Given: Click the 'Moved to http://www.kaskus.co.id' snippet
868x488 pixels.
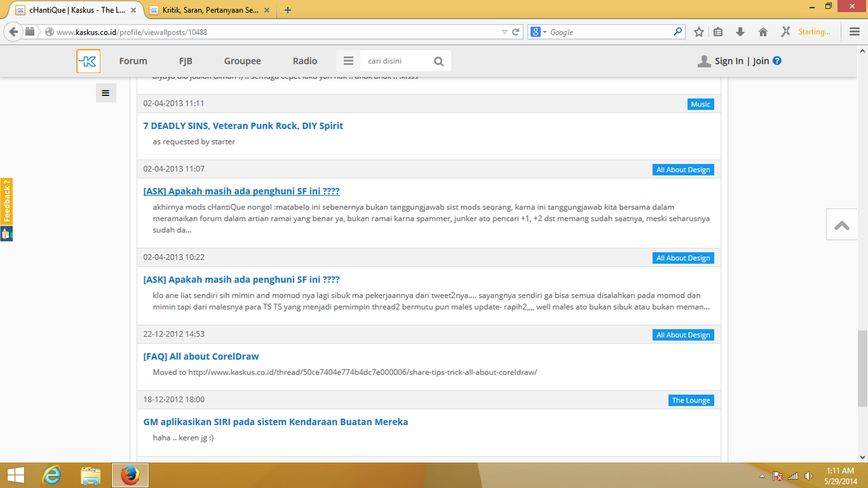Looking at the screenshot, I should (344, 372).
